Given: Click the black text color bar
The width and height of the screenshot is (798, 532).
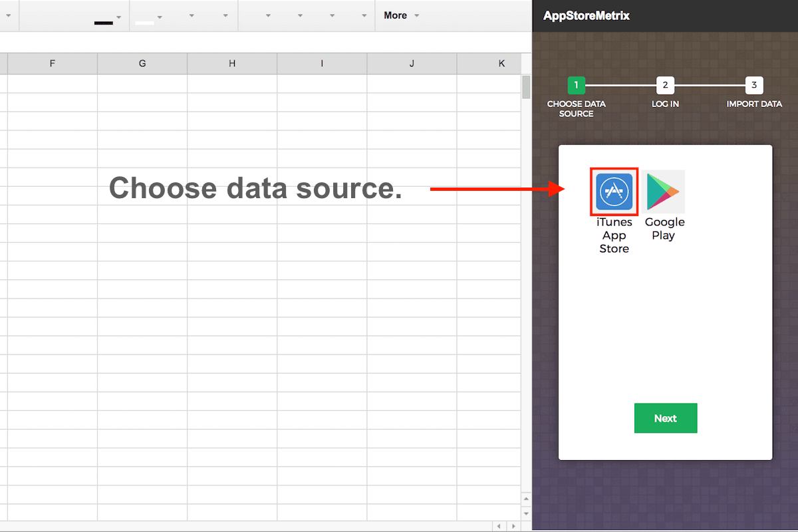Looking at the screenshot, I should [104, 23].
